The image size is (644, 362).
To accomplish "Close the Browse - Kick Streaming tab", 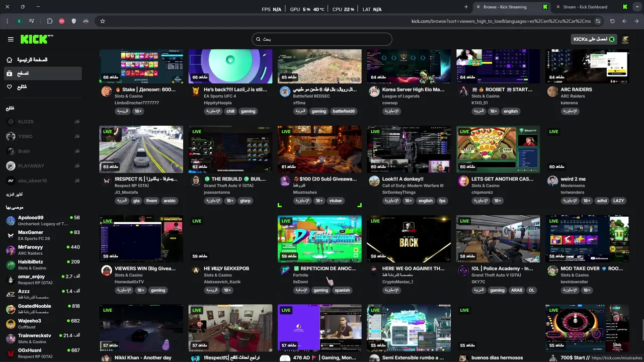I will coord(478,7).
